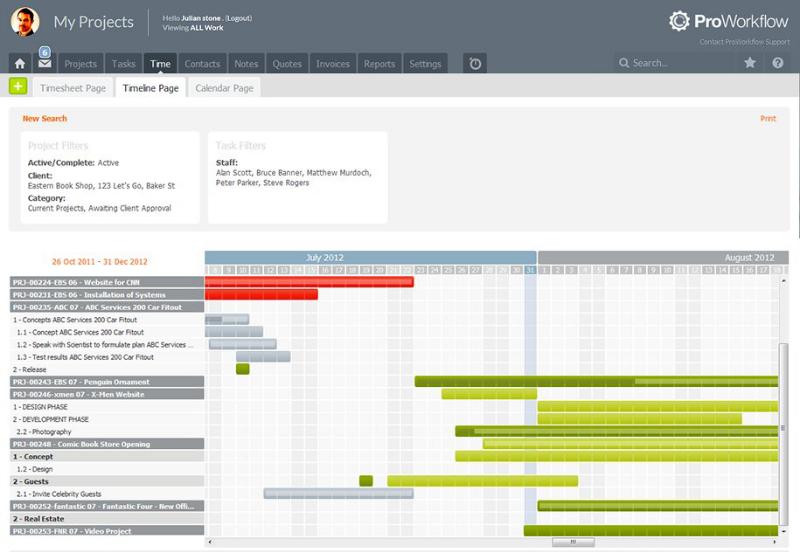The height and width of the screenshot is (552, 800).
Task: Select PRJ-00235 ABC Services 200 Car Fitout
Action: 107,307
